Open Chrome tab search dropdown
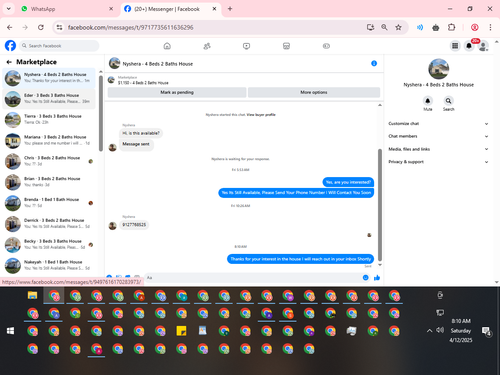 coord(9,9)
